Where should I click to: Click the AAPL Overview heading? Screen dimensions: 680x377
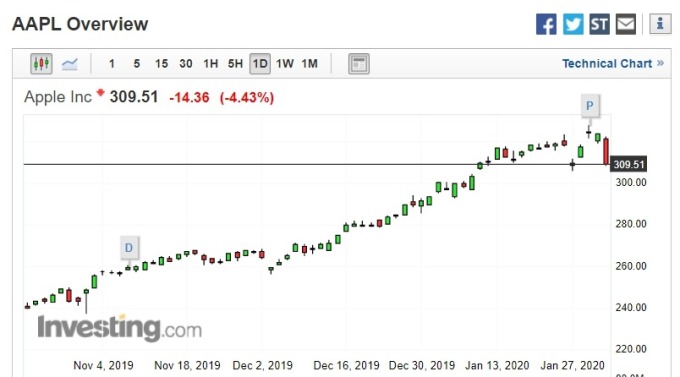click(x=80, y=24)
